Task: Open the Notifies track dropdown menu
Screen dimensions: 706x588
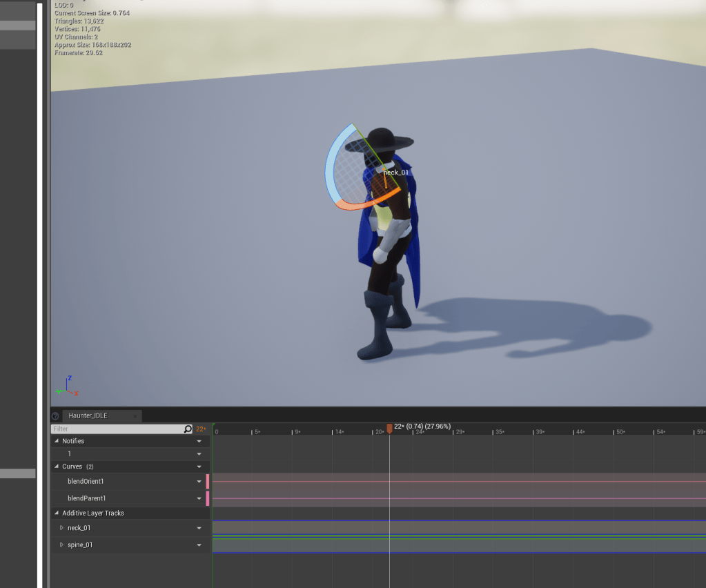Action: point(199,441)
